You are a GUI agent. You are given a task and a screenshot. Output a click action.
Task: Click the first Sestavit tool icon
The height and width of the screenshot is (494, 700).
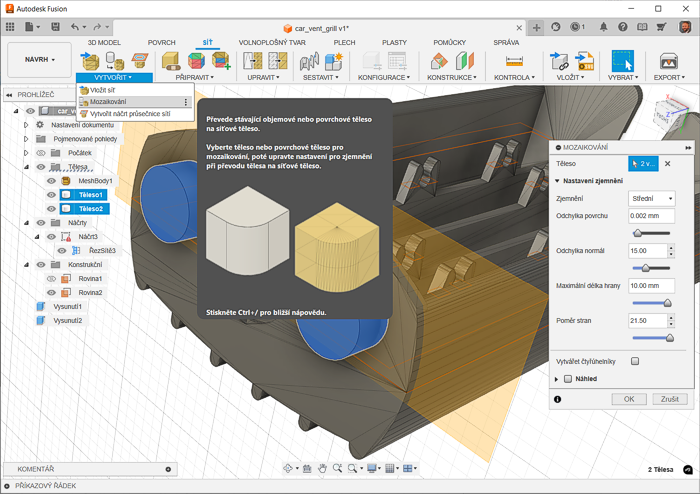(309, 61)
